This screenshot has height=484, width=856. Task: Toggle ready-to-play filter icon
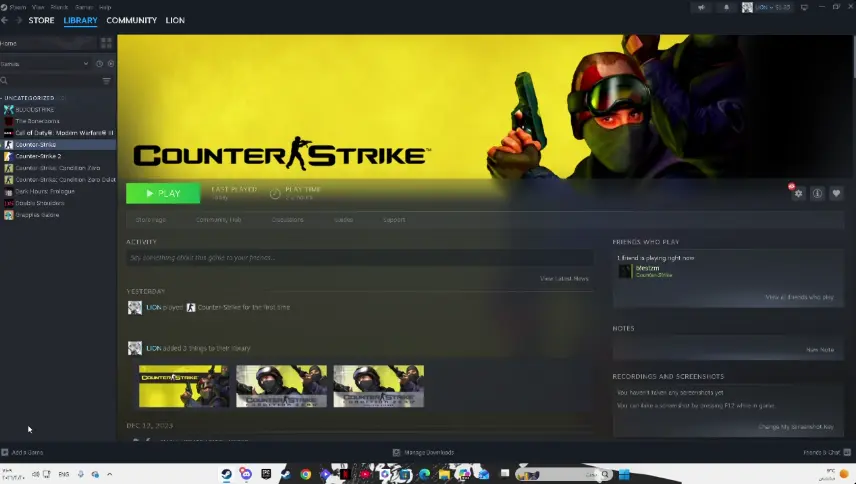click(111, 64)
